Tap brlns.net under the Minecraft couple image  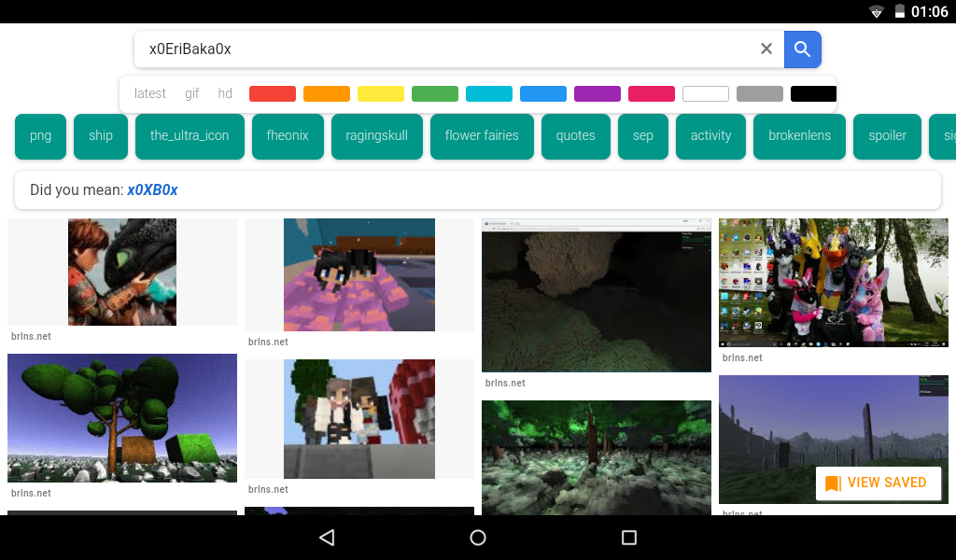pyautogui.click(x=268, y=489)
